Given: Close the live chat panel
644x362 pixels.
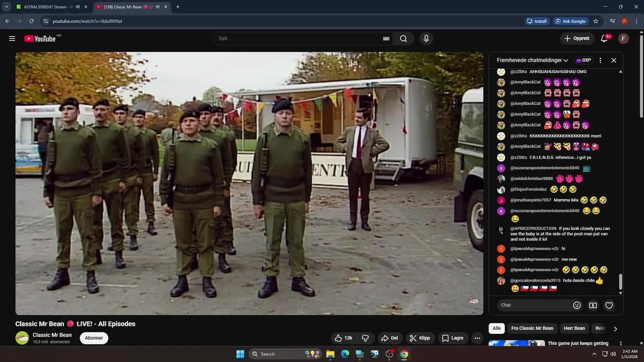Looking at the screenshot, I should tap(614, 60).
